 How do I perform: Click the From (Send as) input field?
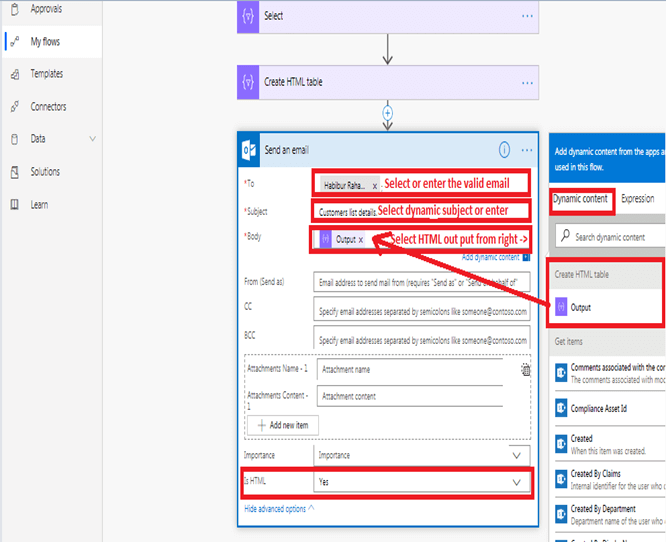tap(422, 282)
